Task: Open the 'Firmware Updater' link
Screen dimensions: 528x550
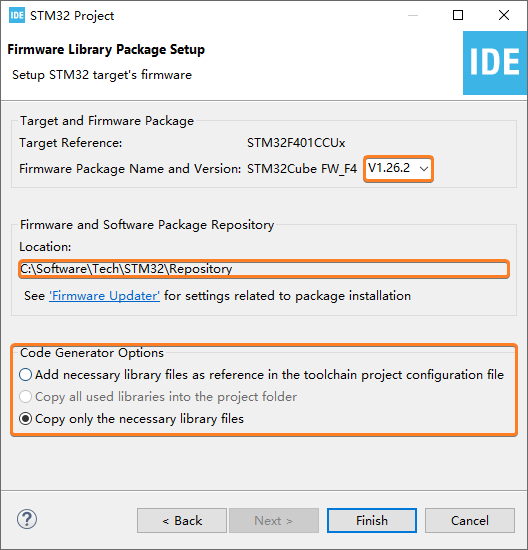Action: (104, 296)
